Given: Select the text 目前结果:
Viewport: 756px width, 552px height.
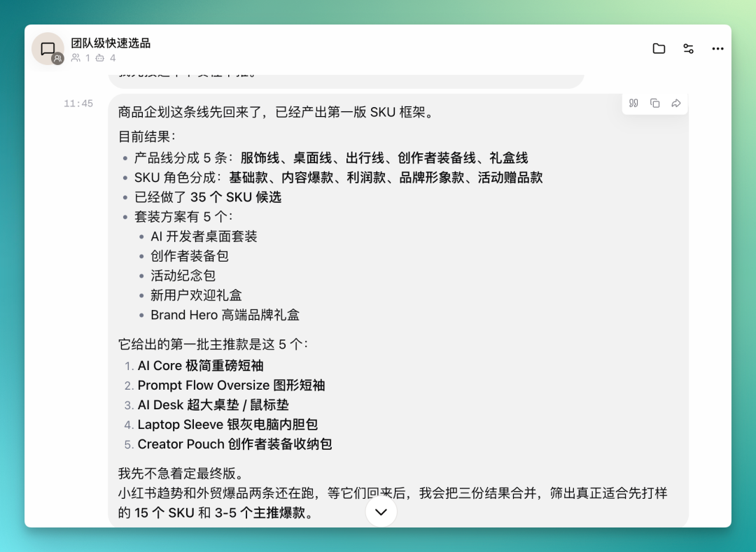Looking at the screenshot, I should [x=147, y=136].
